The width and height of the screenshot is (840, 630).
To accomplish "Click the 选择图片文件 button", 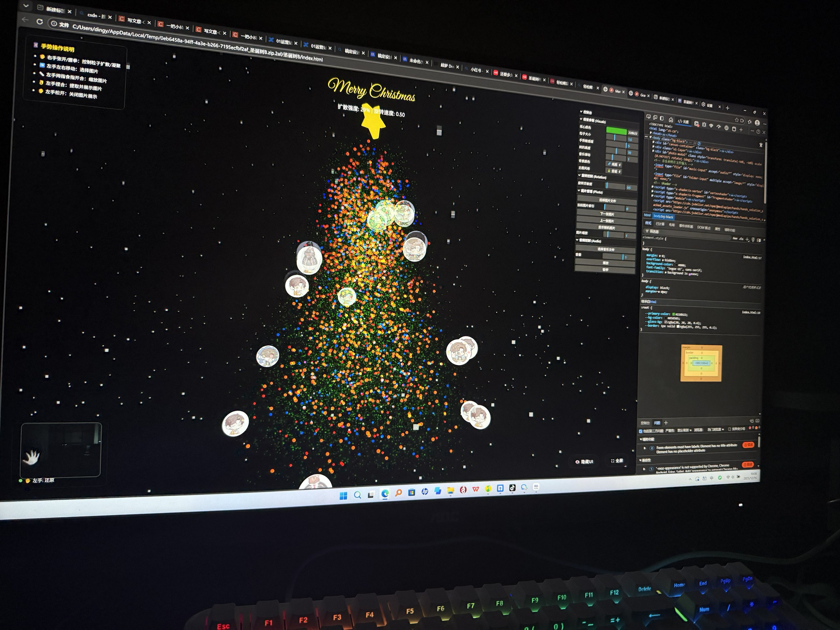I will click(x=608, y=201).
